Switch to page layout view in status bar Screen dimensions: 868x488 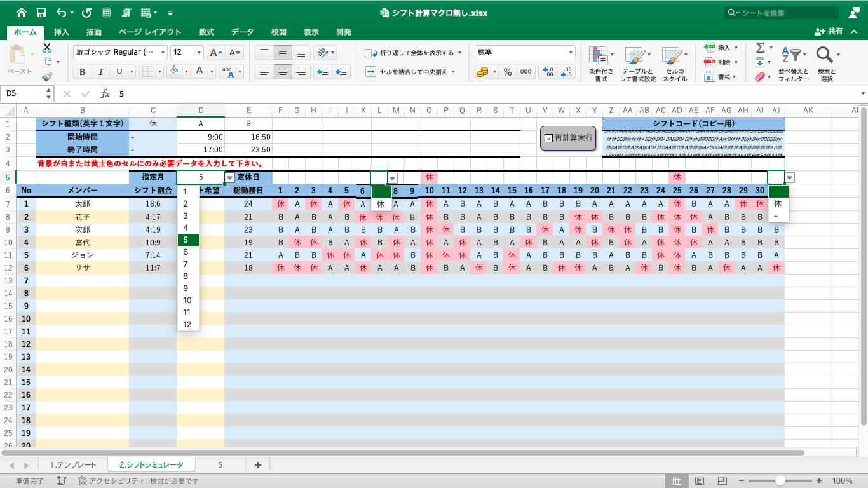tap(699, 481)
